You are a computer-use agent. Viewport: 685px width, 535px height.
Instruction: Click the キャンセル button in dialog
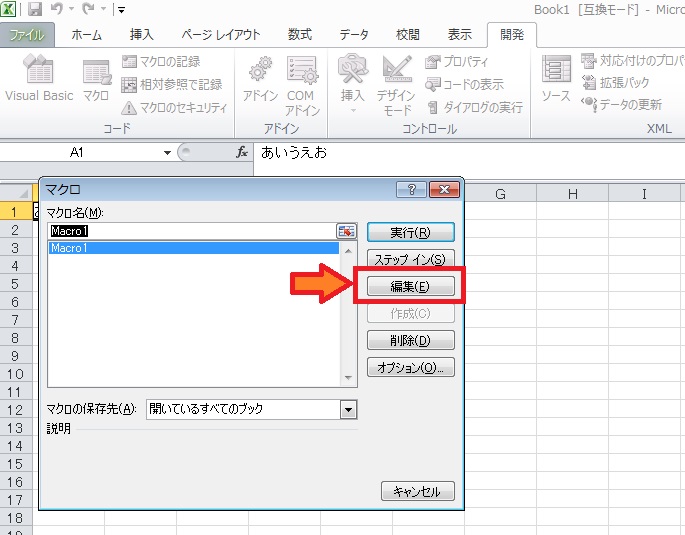tap(418, 491)
